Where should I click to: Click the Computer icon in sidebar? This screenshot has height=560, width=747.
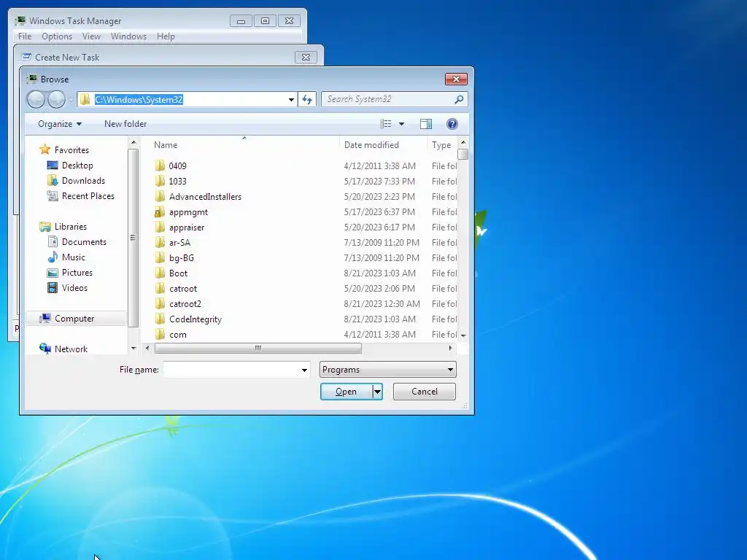tap(44, 318)
